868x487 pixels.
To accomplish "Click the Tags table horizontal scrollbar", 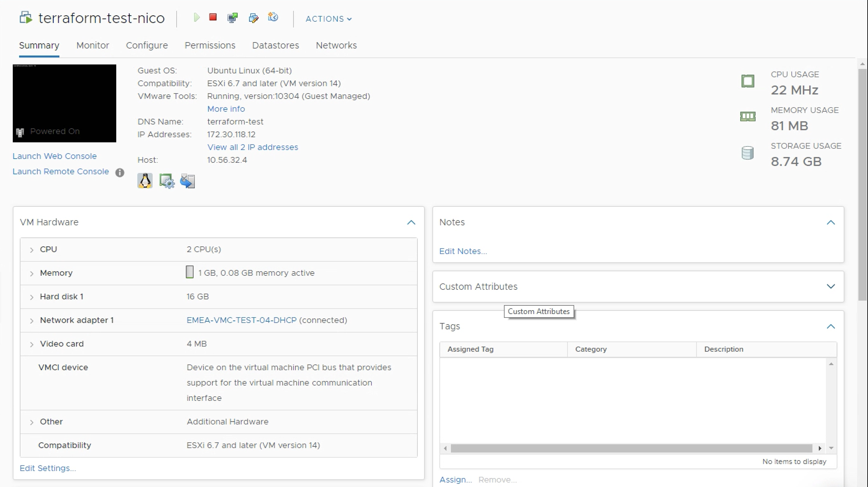I will coord(631,448).
